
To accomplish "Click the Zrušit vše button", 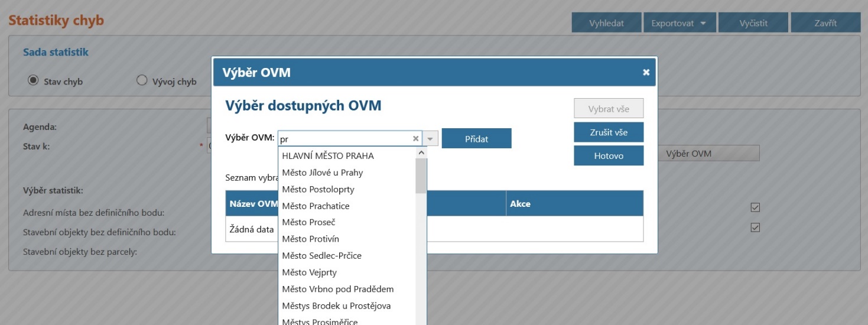I will (x=608, y=132).
